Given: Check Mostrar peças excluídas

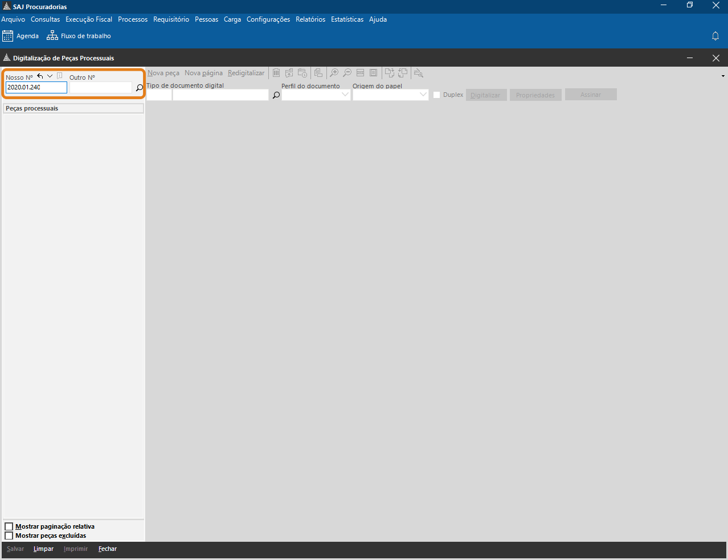Looking at the screenshot, I should [9, 536].
